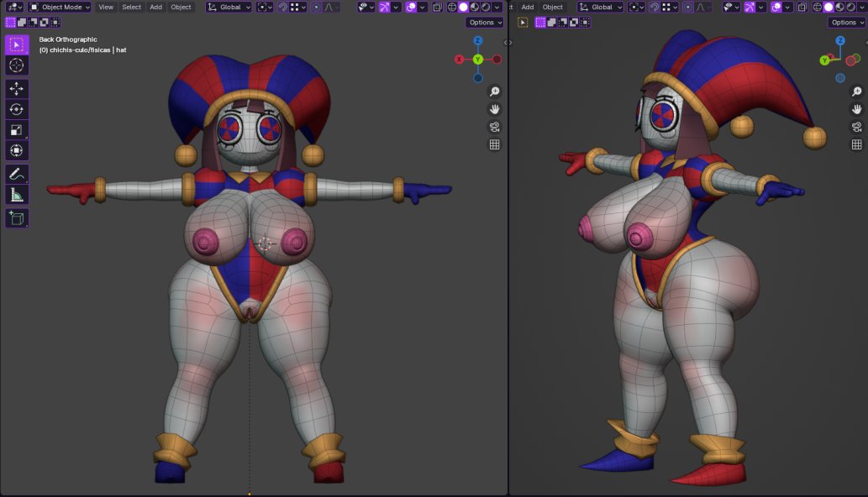Image resolution: width=868 pixels, height=497 pixels.
Task: Open the Select menu in left header
Action: tap(132, 7)
